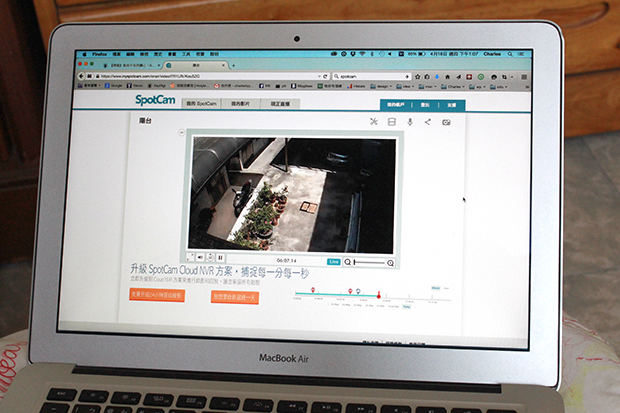Click the Firefox back button
The image size is (620, 413).
[81, 76]
